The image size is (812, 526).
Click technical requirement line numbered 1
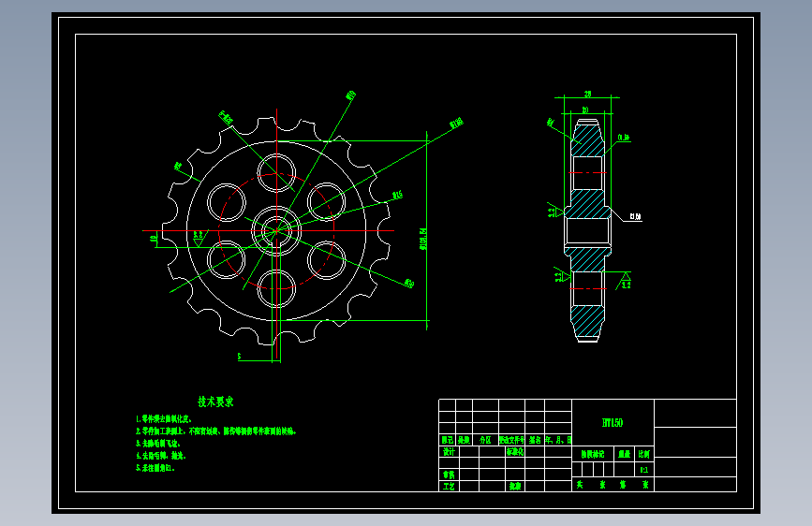(164, 418)
